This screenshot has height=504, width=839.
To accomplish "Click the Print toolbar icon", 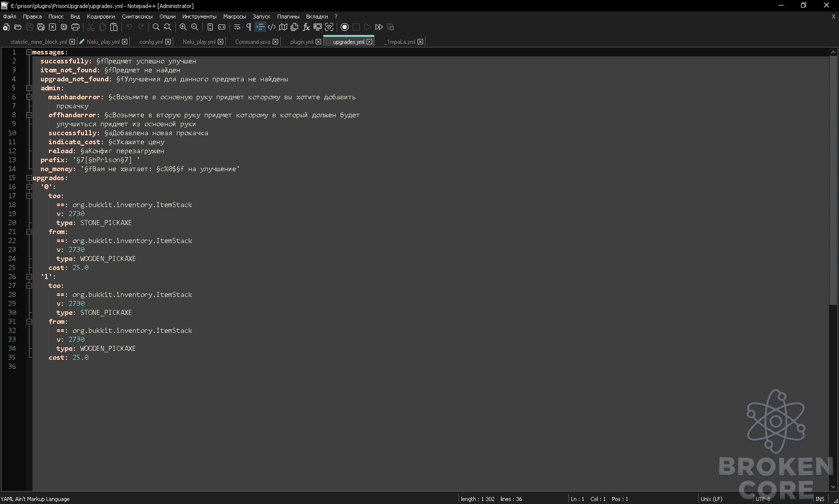I will click(75, 27).
